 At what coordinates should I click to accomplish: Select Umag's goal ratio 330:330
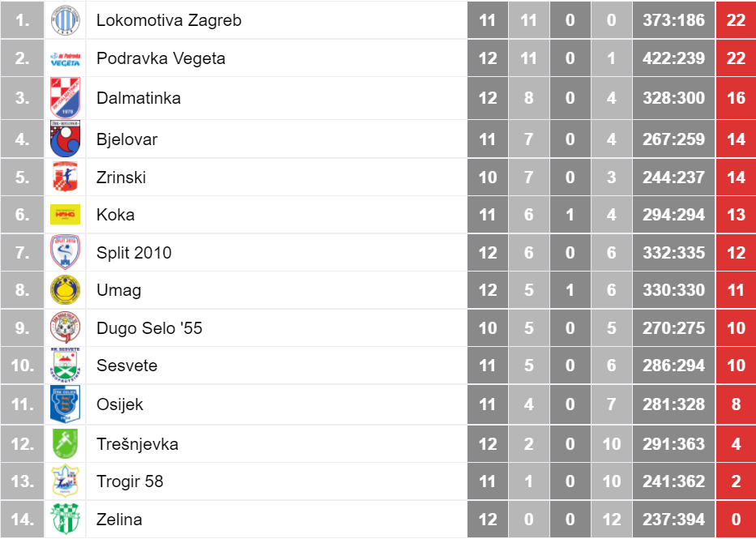pyautogui.click(x=673, y=290)
